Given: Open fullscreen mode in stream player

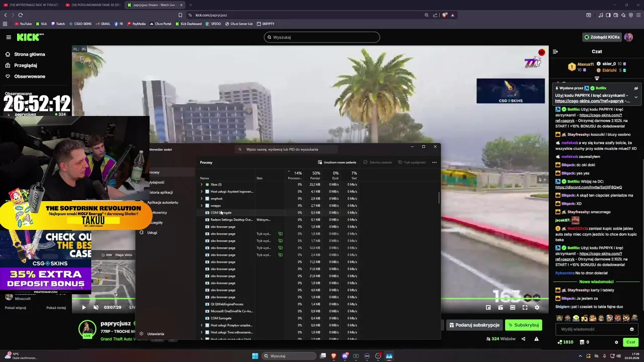Looking at the screenshot, I should (x=525, y=307).
